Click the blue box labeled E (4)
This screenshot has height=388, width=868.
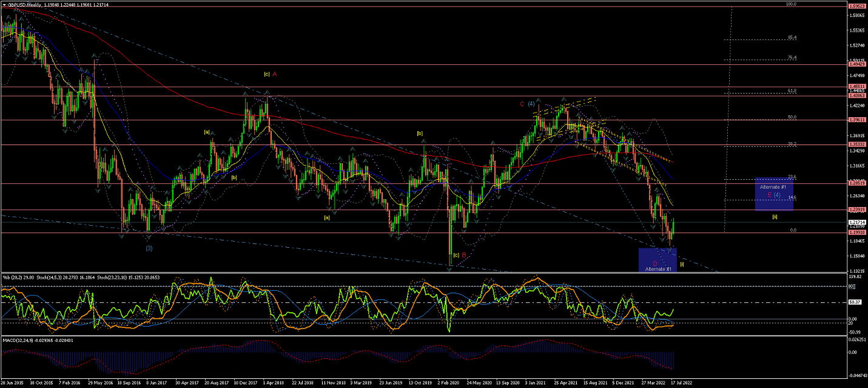pyautogui.click(x=773, y=194)
